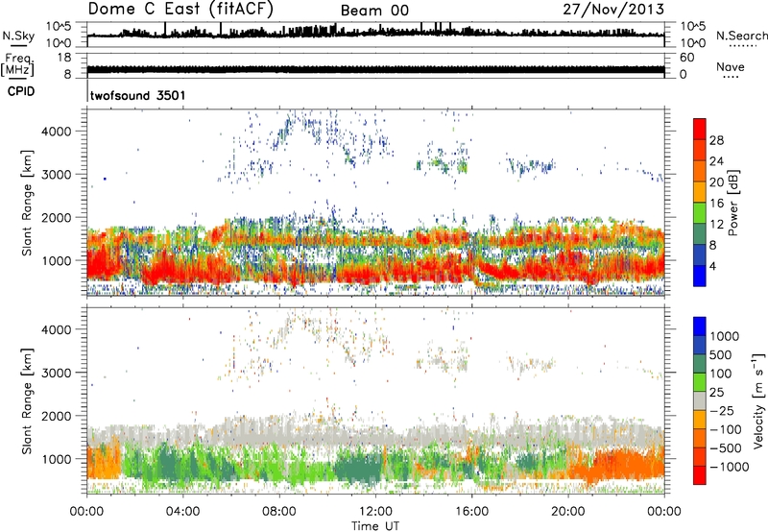Click the '28' tick on Power scale
Viewport: 768px width, 532px height.
click(716, 140)
